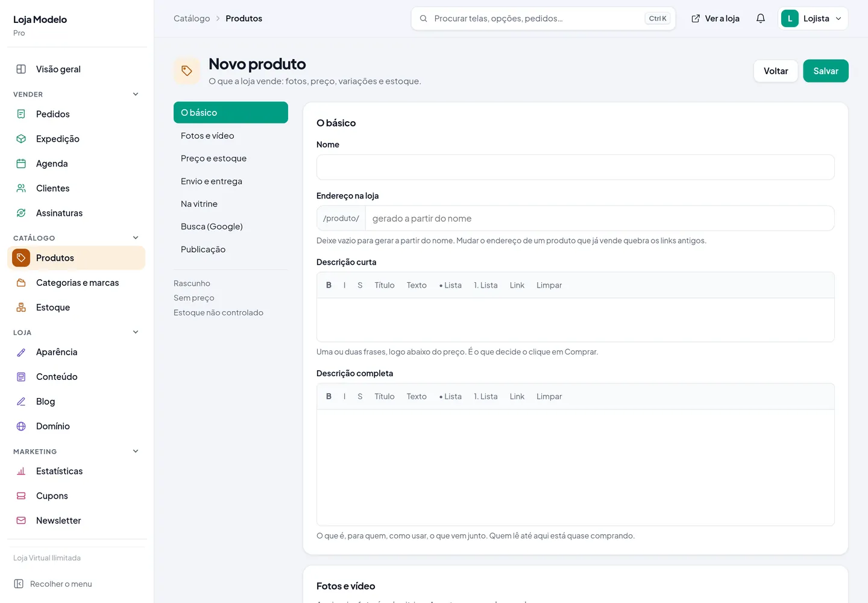The height and width of the screenshot is (603, 868).
Task: Click the search magnifier icon
Action: click(x=424, y=19)
